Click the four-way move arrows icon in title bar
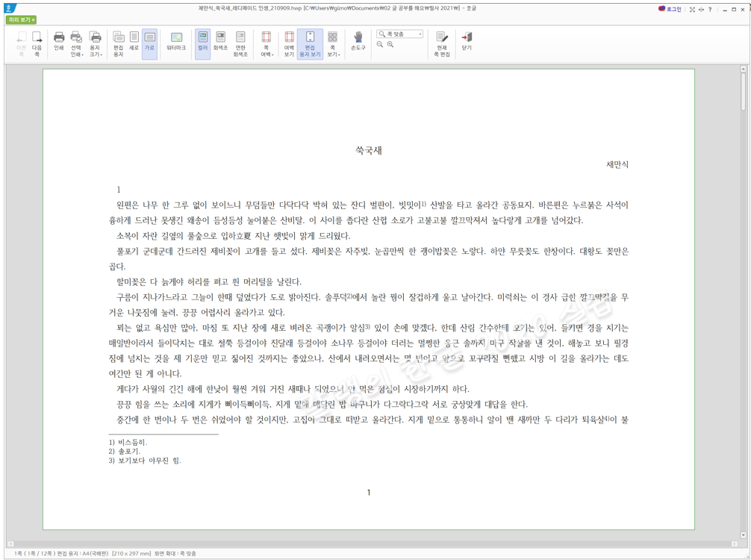 (701, 9)
